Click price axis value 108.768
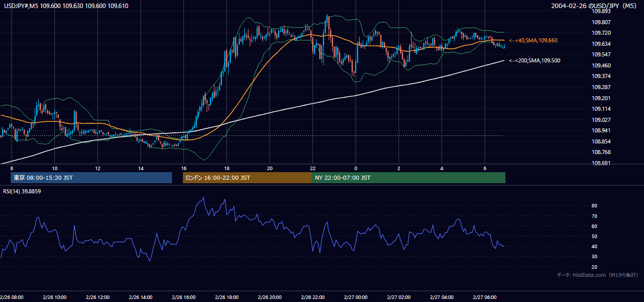The width and height of the screenshot is (644, 302). (x=601, y=153)
